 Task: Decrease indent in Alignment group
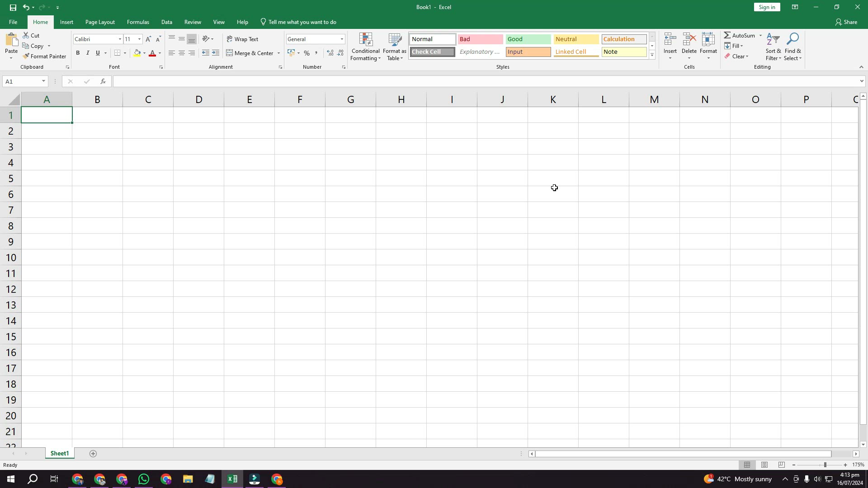point(206,53)
